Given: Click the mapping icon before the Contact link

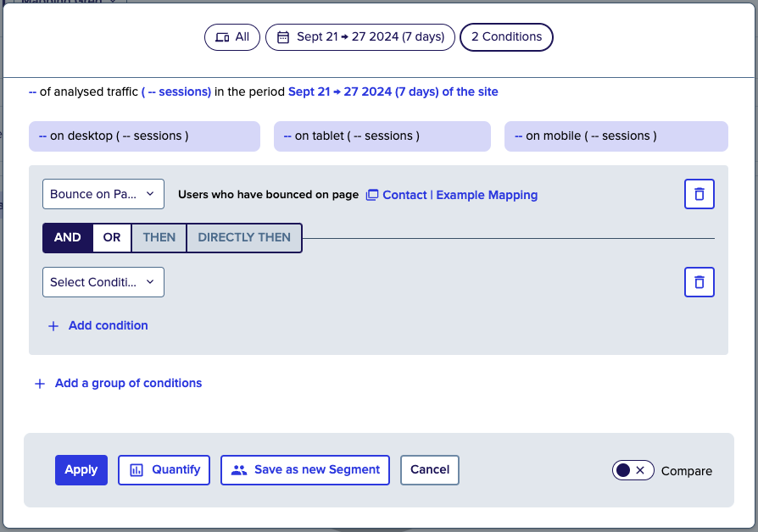Looking at the screenshot, I should pyautogui.click(x=372, y=195).
